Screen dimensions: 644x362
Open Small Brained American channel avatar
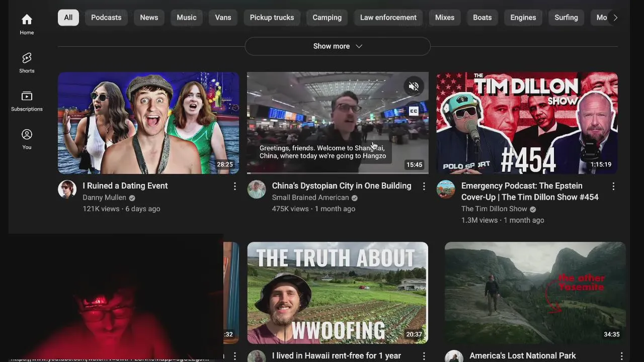point(256,190)
